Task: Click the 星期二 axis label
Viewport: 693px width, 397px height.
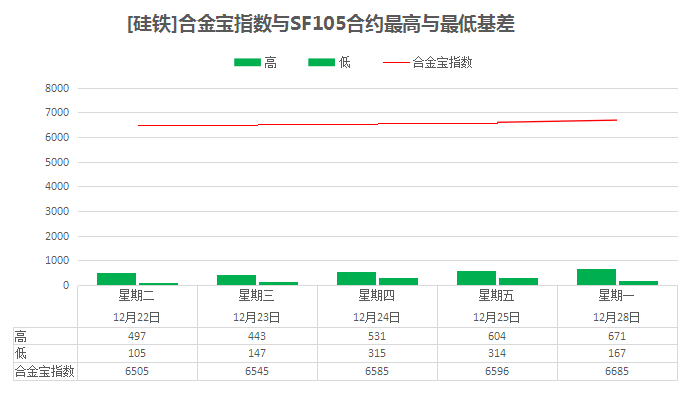Action: [137, 295]
